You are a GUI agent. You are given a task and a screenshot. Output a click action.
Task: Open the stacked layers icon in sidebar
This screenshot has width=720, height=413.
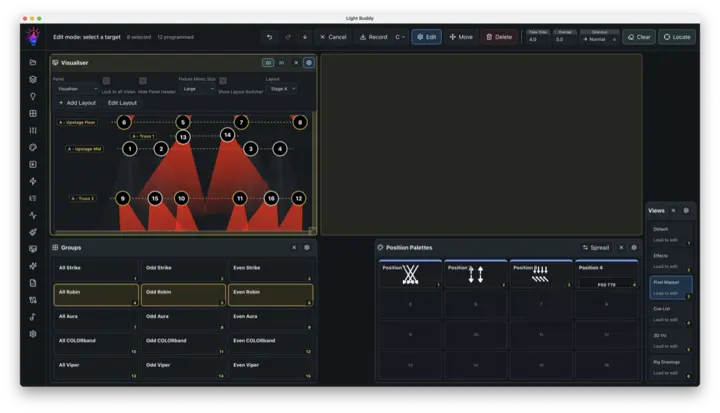(x=33, y=79)
